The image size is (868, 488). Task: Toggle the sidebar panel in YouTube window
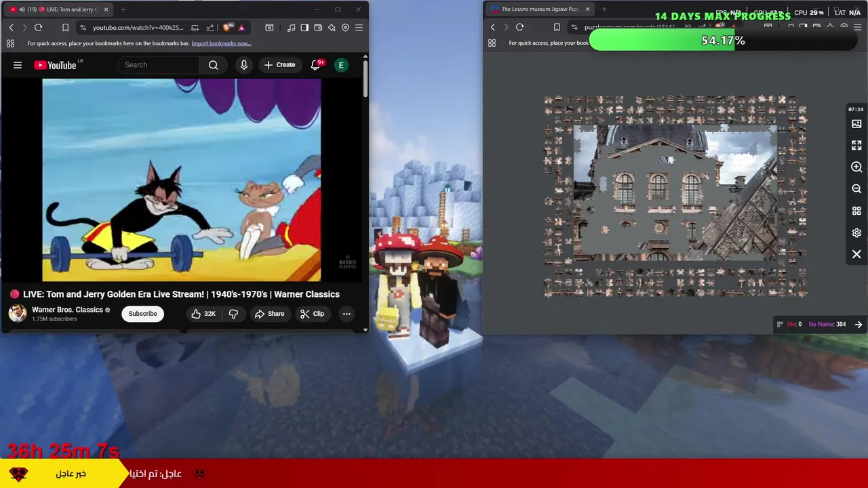(304, 28)
